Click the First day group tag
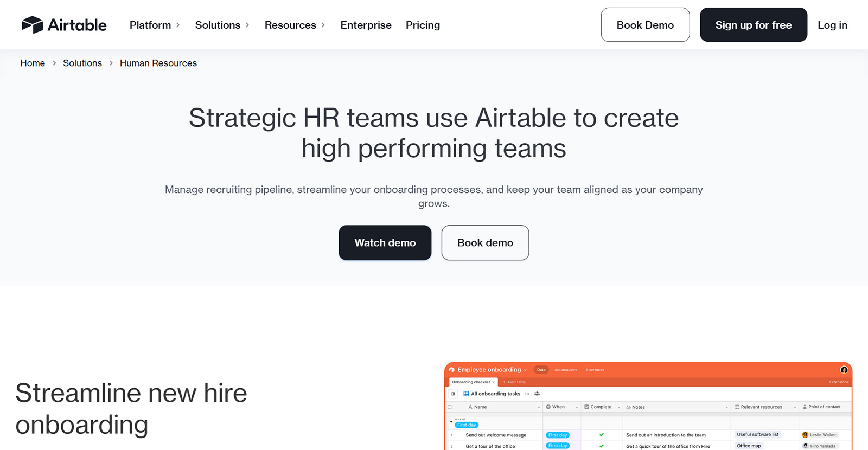This screenshot has height=450, width=868. pyautogui.click(x=467, y=425)
